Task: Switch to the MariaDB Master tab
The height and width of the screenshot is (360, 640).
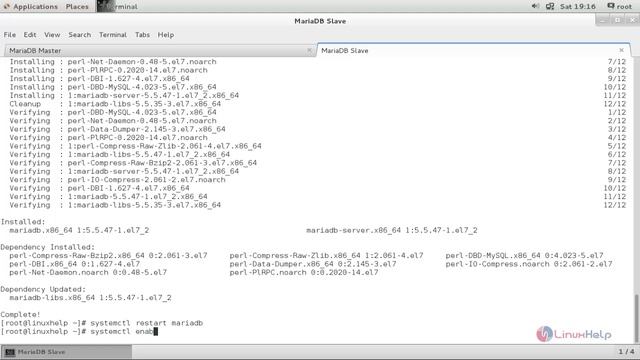Action: pyautogui.click(x=159, y=51)
